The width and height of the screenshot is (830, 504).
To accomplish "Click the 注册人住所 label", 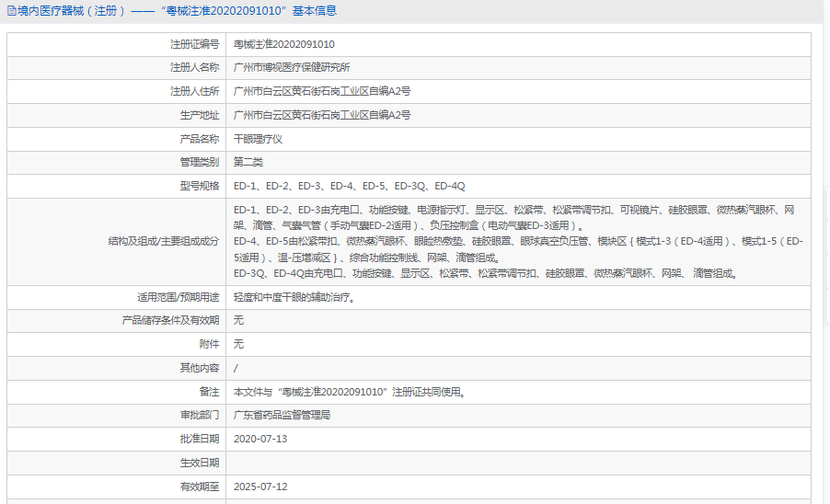I will (194, 91).
